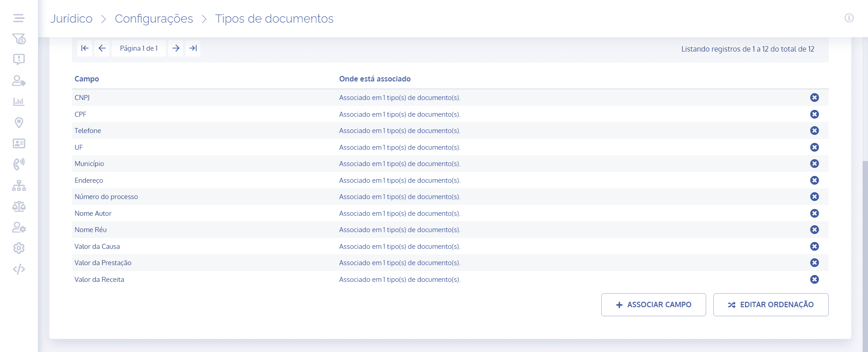
Task: Open the gear settings sidebar icon
Action: click(19, 248)
